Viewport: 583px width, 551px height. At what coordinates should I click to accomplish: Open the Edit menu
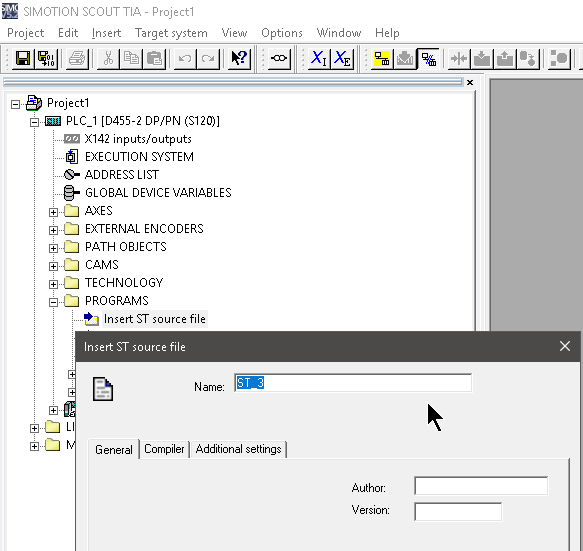(68, 33)
